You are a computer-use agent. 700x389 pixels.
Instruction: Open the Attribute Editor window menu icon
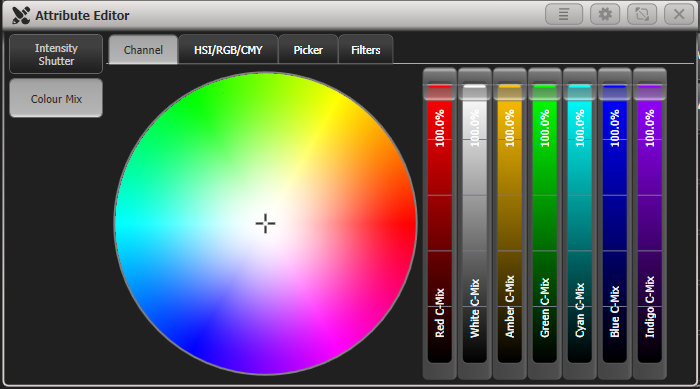coord(564,15)
